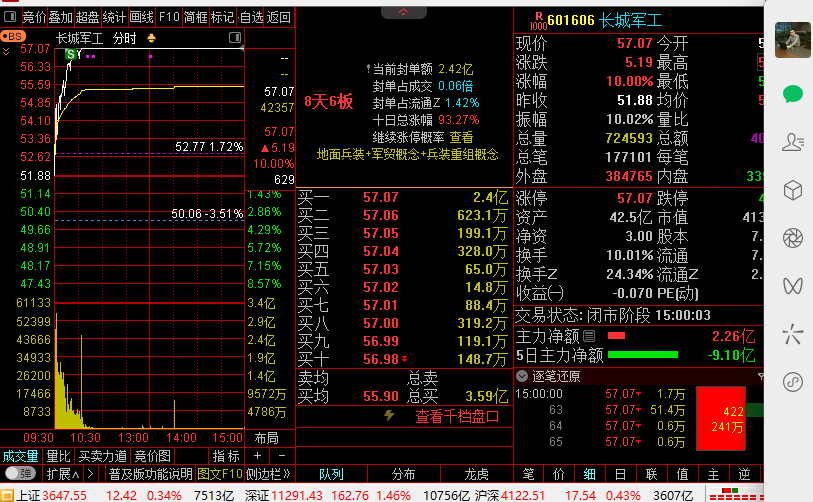Toggle the panel layout icon before 竞价
The width and height of the screenshot is (813, 502).
9,17
